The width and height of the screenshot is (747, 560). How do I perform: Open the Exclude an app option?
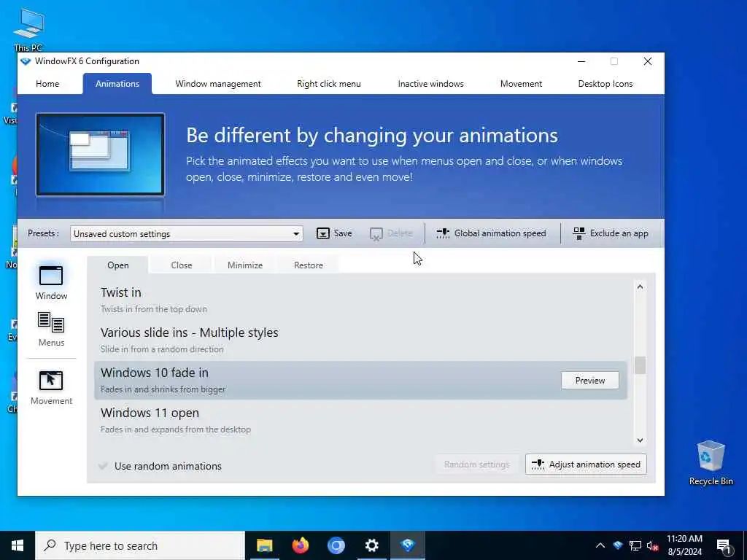point(611,233)
